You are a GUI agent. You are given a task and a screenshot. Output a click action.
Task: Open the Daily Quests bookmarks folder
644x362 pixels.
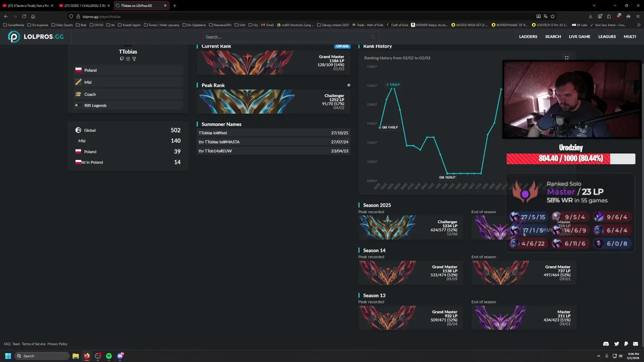(x=62, y=25)
